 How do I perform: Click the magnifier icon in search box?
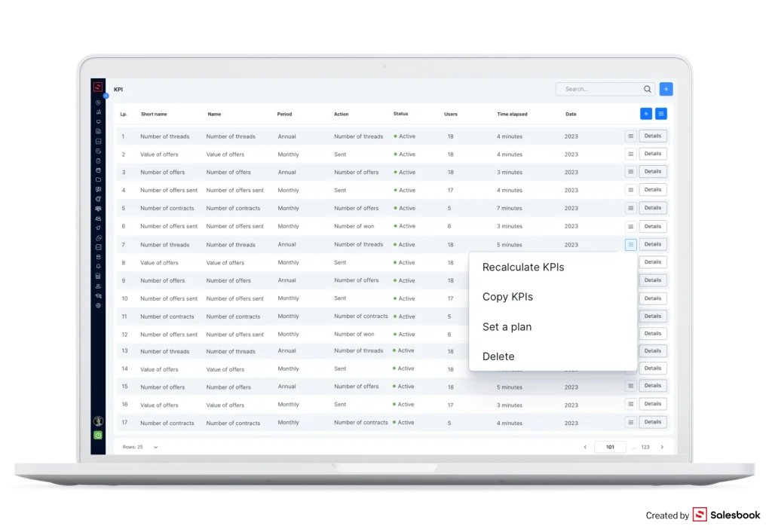click(x=647, y=89)
